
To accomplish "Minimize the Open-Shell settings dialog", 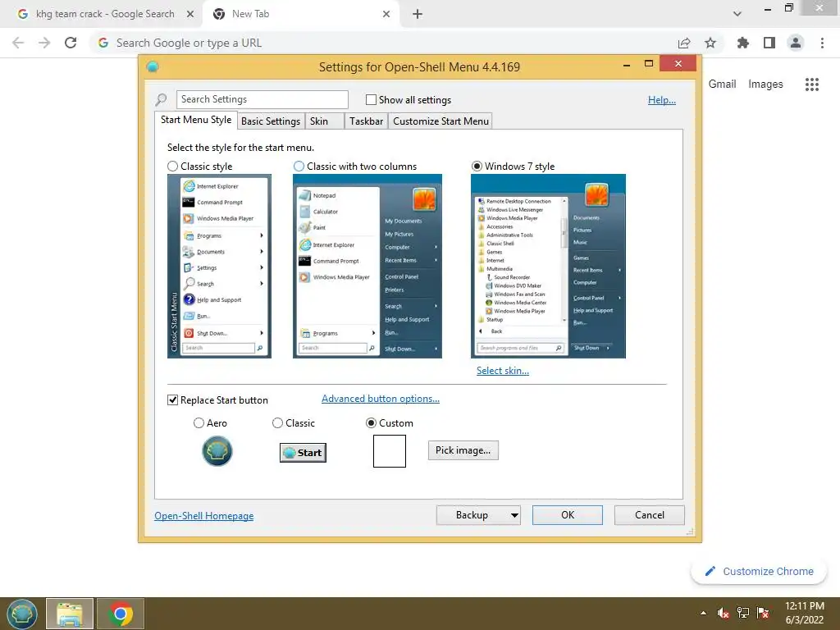I will (x=626, y=64).
